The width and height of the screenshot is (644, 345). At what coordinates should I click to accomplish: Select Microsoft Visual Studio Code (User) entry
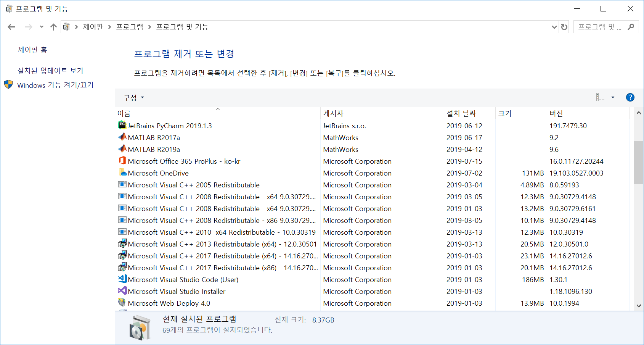(183, 279)
